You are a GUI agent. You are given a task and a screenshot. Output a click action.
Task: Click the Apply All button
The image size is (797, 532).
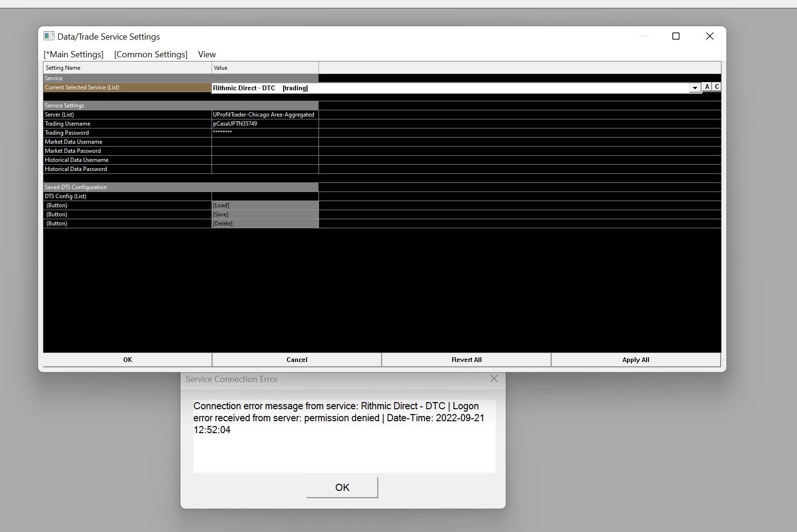click(636, 360)
